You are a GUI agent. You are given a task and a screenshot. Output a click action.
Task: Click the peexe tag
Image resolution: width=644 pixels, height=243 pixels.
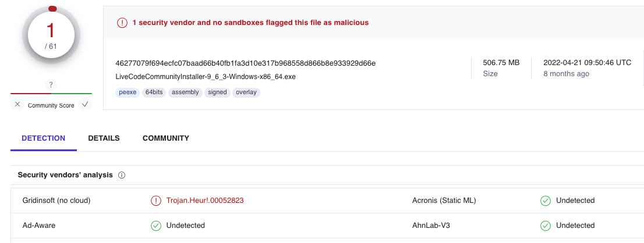pos(128,92)
